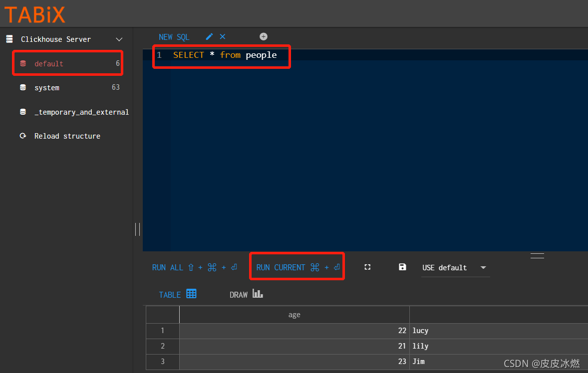Collapse the Clickhouse Server chevron
This screenshot has height=373, width=588.
[119, 39]
